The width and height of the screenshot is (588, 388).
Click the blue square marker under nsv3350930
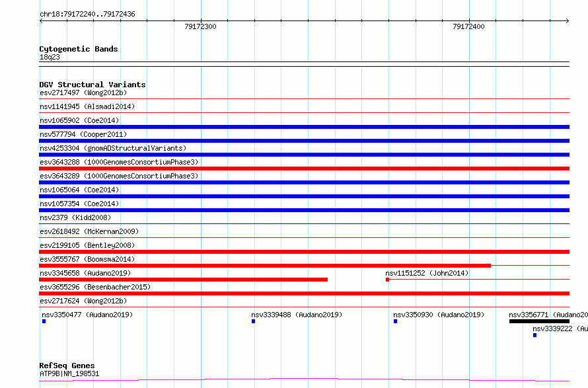click(395, 321)
